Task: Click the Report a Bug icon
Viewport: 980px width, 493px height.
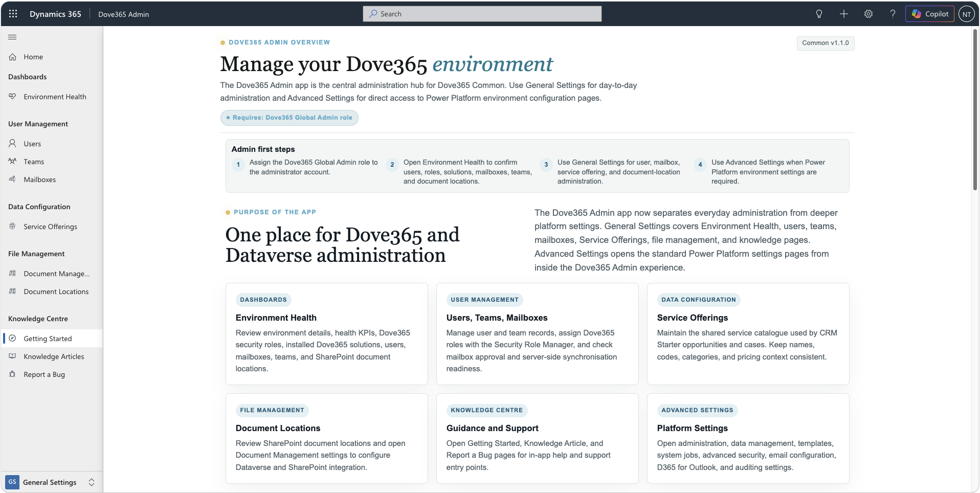Action: coord(13,374)
